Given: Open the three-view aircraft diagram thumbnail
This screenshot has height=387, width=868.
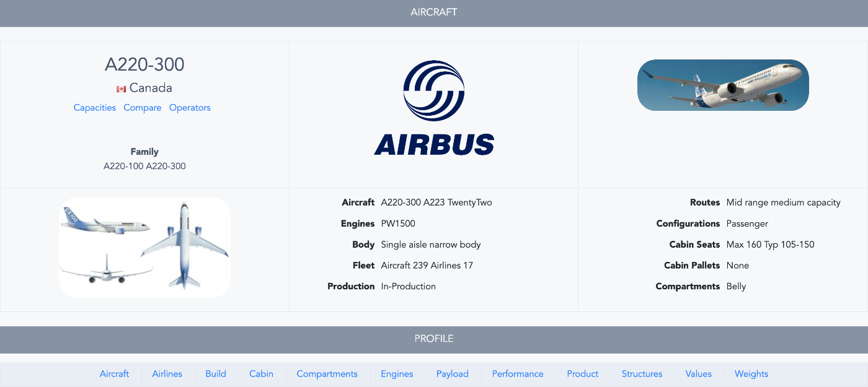Looking at the screenshot, I should pos(144,248).
